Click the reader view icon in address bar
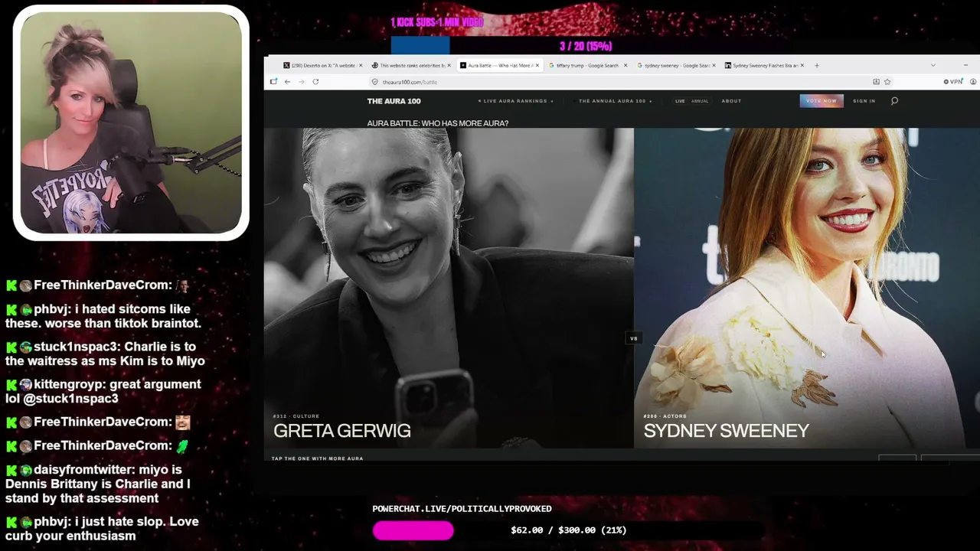The width and height of the screenshot is (980, 551). point(876,82)
